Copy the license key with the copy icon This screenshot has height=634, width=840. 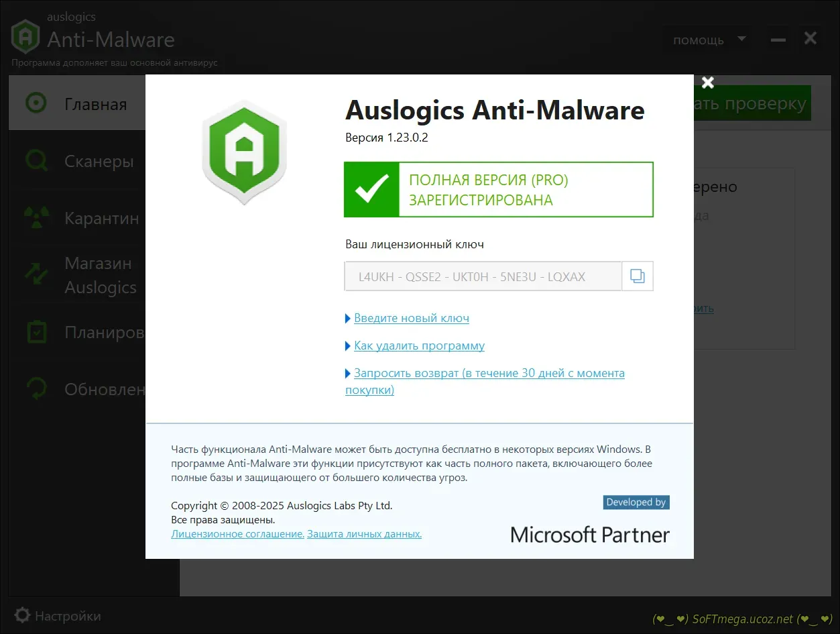pyautogui.click(x=638, y=276)
